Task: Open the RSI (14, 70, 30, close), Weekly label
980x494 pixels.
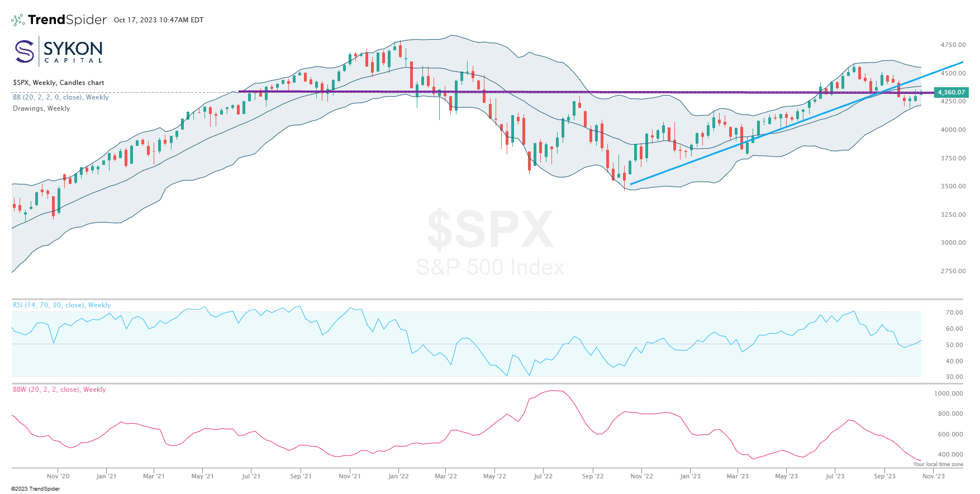Action: point(61,305)
